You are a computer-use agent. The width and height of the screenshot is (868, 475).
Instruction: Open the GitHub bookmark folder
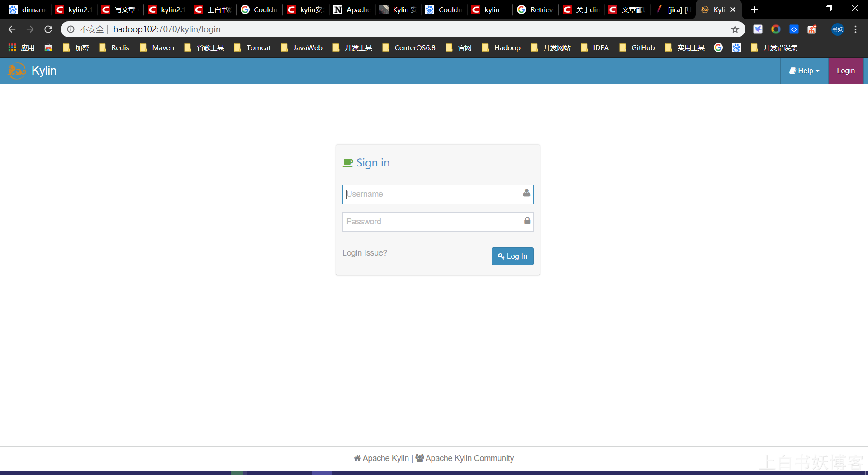coord(637,48)
